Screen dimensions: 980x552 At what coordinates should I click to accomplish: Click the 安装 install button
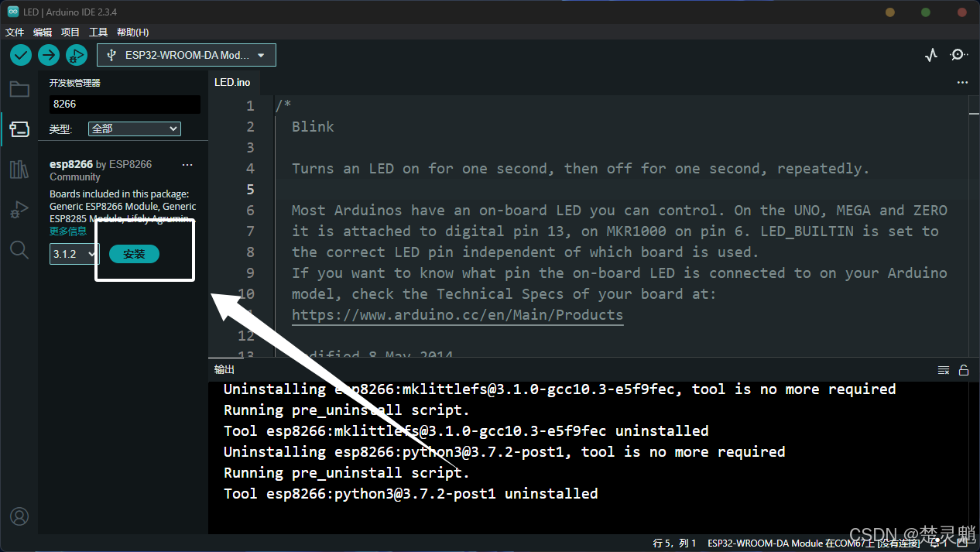click(134, 254)
